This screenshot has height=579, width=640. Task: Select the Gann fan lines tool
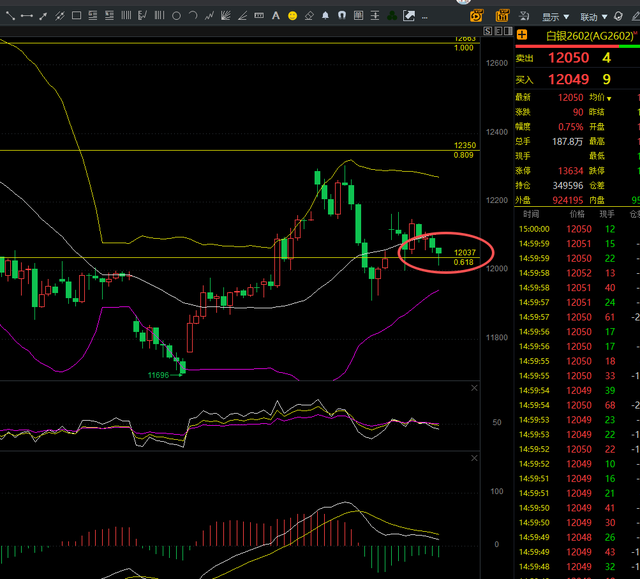click(x=226, y=16)
